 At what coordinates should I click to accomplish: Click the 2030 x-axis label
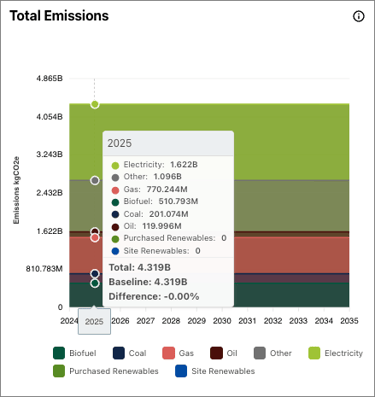[222, 321]
